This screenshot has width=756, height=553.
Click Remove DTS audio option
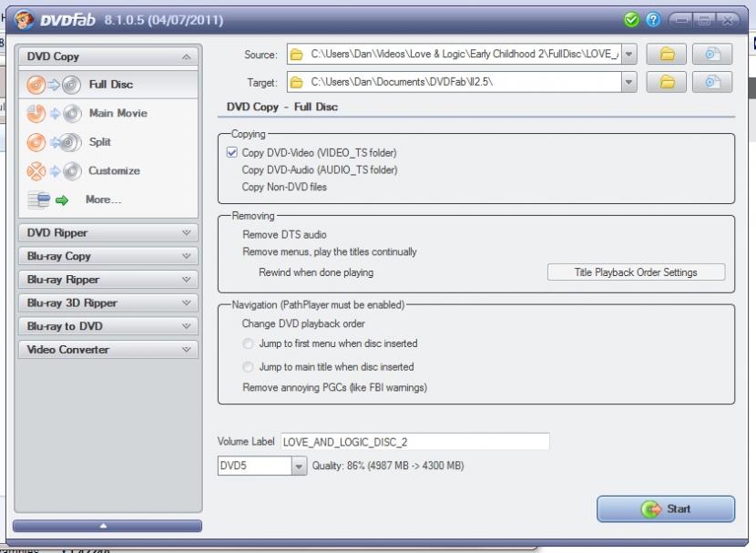coord(284,235)
